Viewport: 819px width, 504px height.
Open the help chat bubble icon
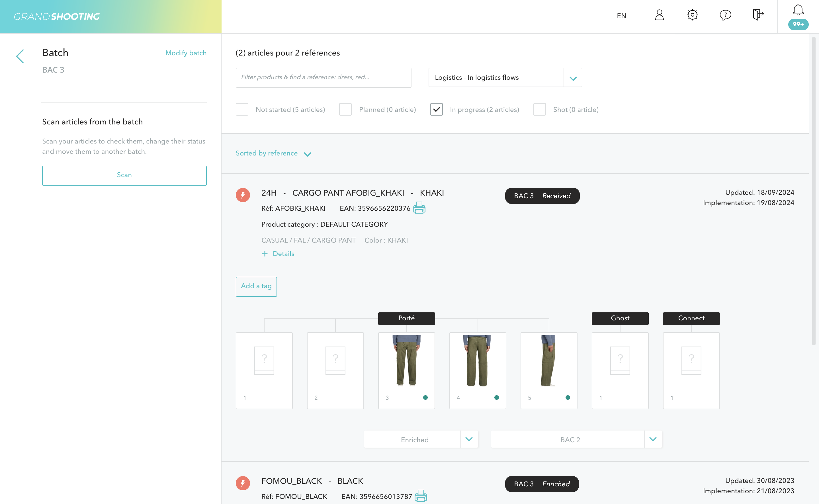tap(725, 15)
